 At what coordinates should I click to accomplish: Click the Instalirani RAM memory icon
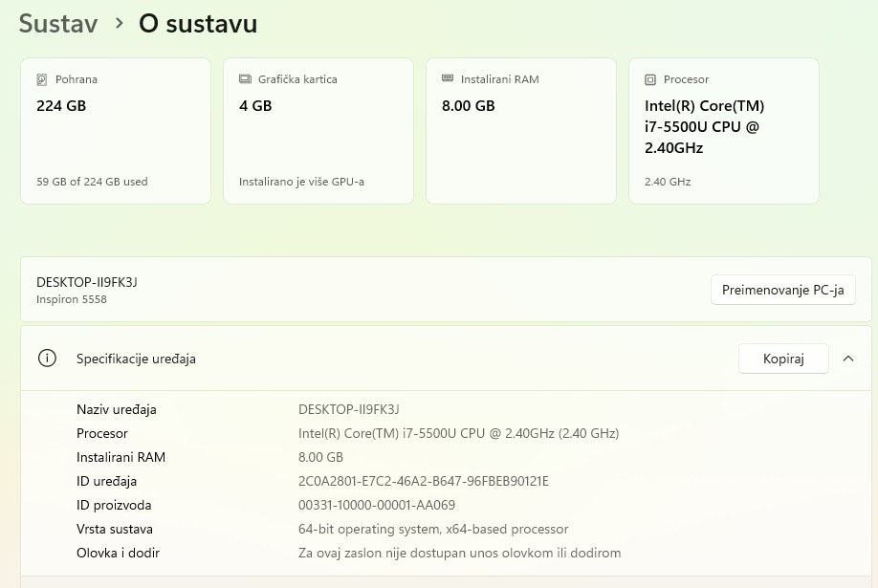tap(448, 78)
